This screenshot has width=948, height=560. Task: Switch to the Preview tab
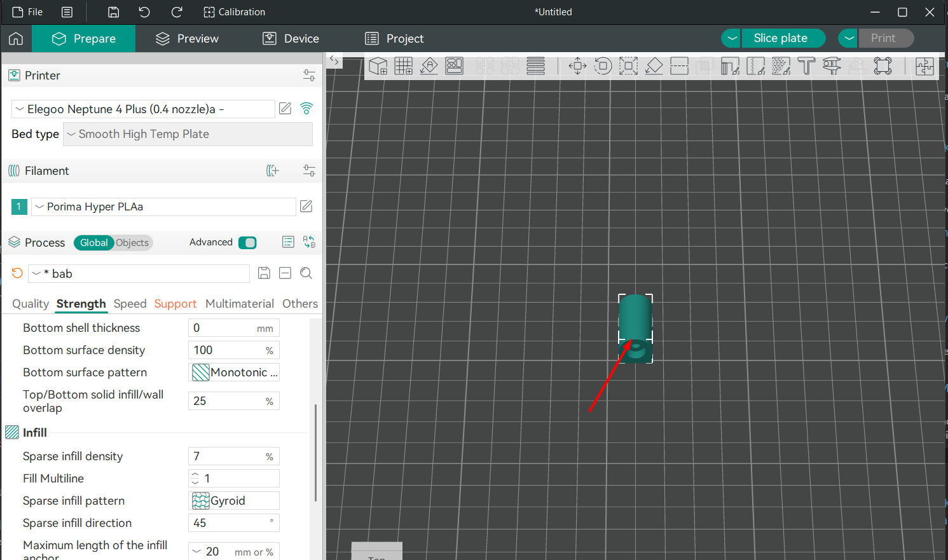(x=187, y=39)
